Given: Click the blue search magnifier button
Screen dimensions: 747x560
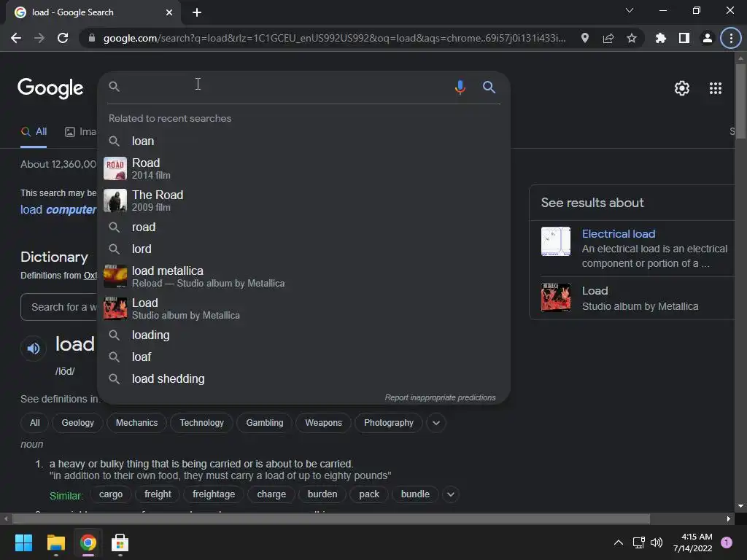Looking at the screenshot, I should 489,87.
